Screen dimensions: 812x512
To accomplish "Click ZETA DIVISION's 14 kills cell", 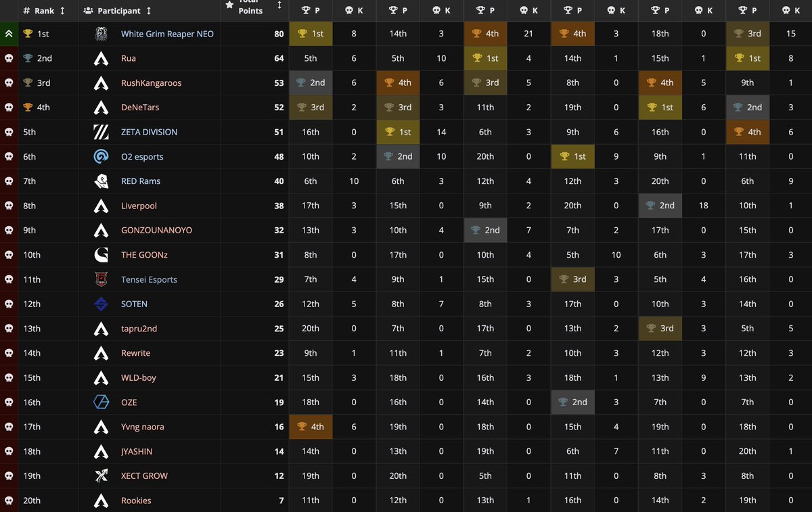I will tap(441, 132).
